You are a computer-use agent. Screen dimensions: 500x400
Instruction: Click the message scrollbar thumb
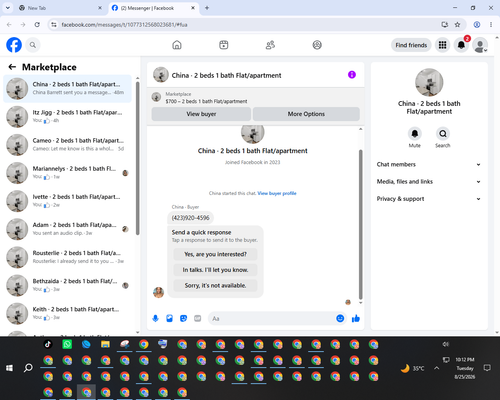tap(360, 224)
